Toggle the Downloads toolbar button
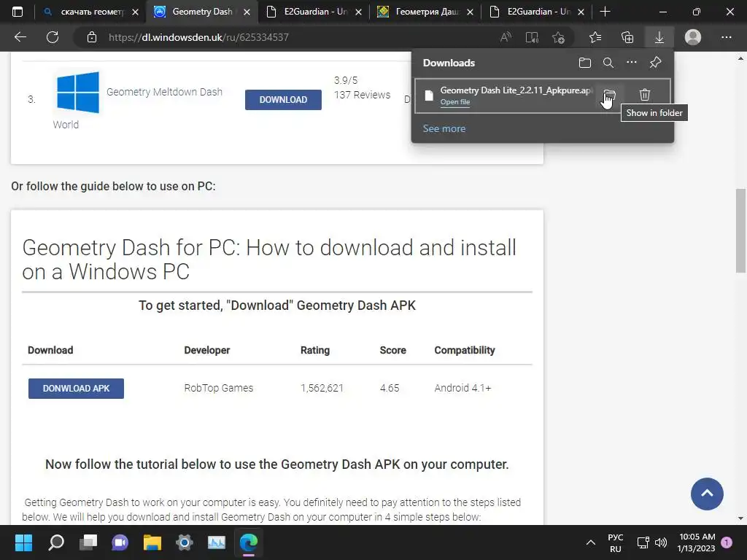The width and height of the screenshot is (747, 560). coord(659,37)
